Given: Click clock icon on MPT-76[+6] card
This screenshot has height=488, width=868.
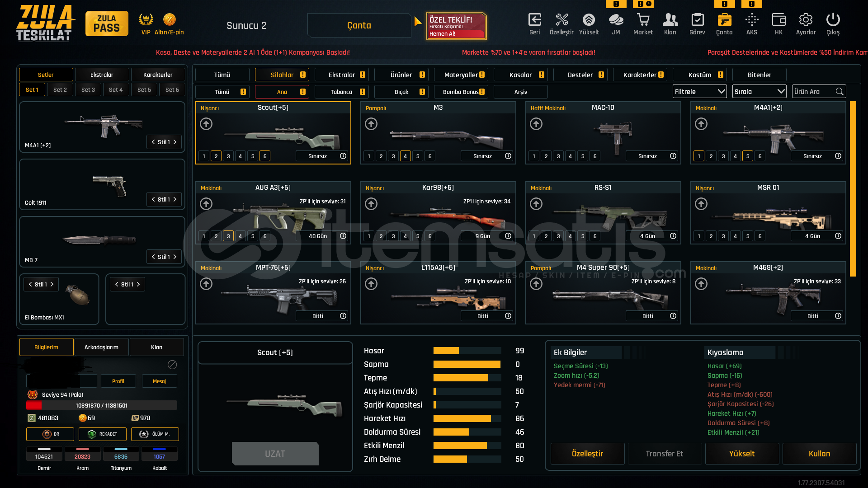Looking at the screenshot, I should pos(343,316).
